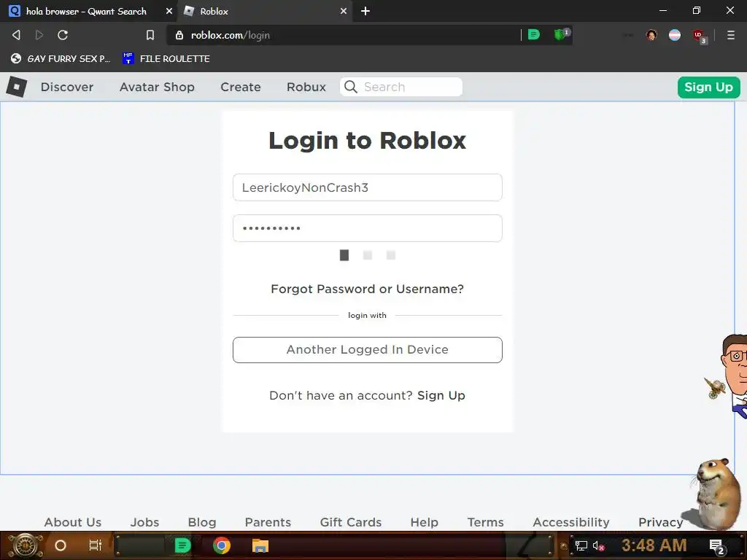This screenshot has width=747, height=560.
Task: Click the network icon in the system tray
Action: click(x=581, y=545)
